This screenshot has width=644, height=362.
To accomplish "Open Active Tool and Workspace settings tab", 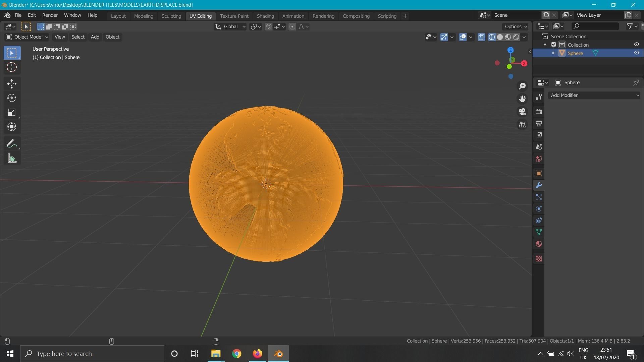I will pyautogui.click(x=539, y=97).
